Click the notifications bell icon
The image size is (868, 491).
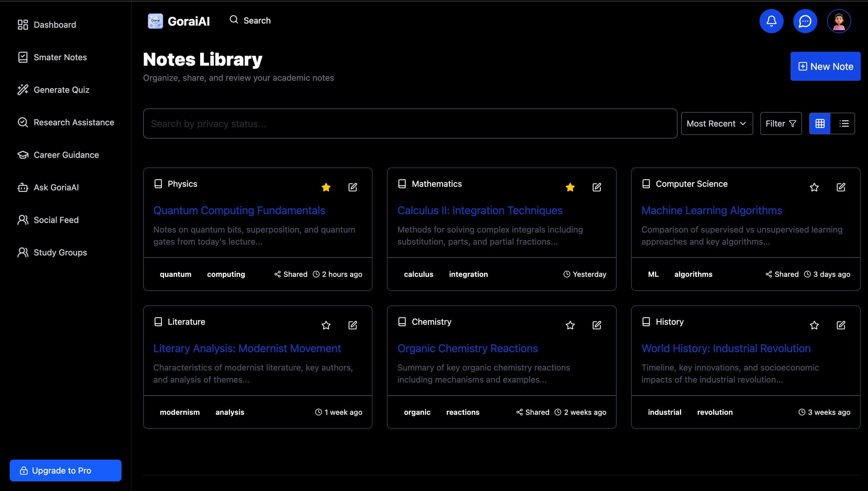771,21
